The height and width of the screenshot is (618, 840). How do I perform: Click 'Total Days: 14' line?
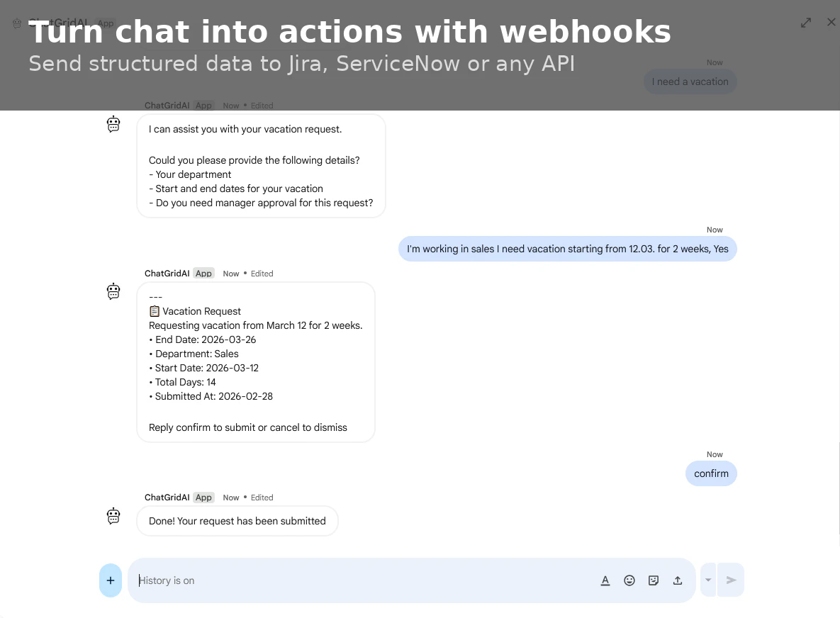click(x=183, y=383)
